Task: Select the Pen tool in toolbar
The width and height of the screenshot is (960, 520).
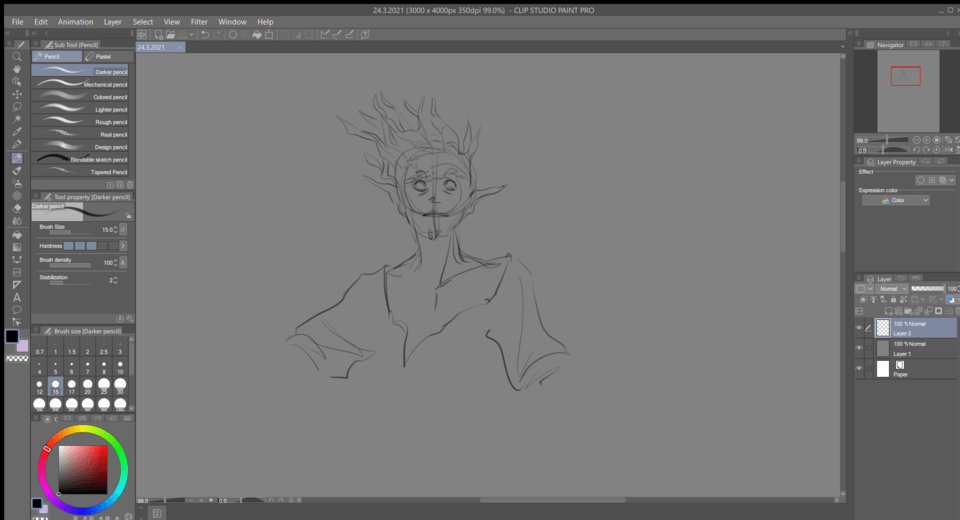Action: 17,145
